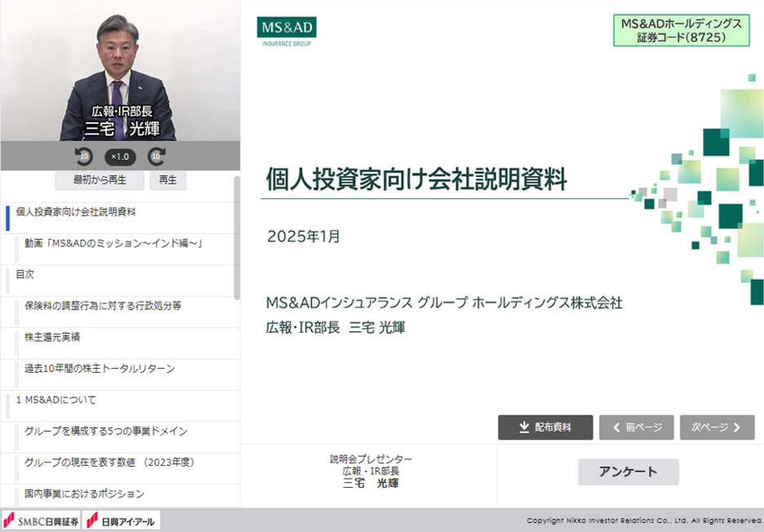The width and height of the screenshot is (764, 532).
Task: Click 再生 play button
Action: click(x=167, y=180)
